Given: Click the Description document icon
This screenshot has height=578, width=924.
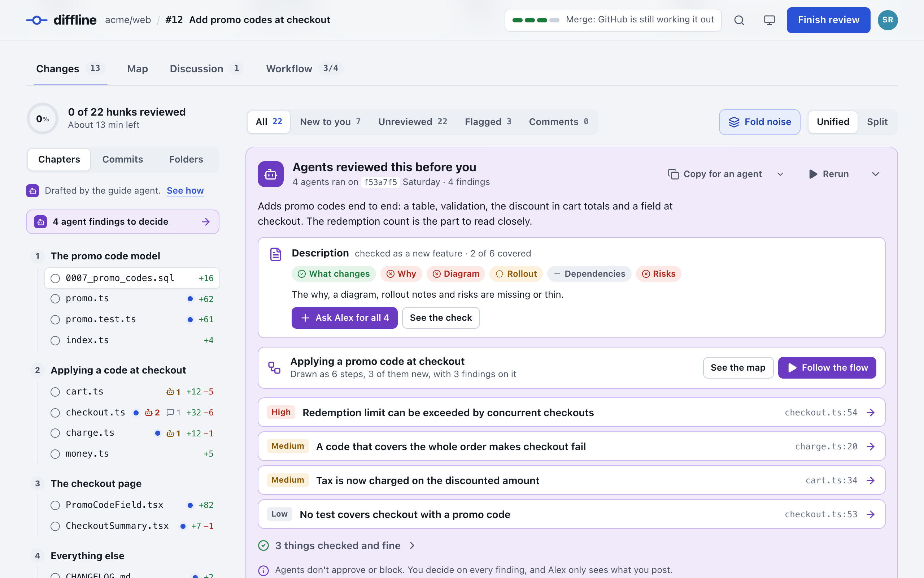Looking at the screenshot, I should [x=276, y=254].
